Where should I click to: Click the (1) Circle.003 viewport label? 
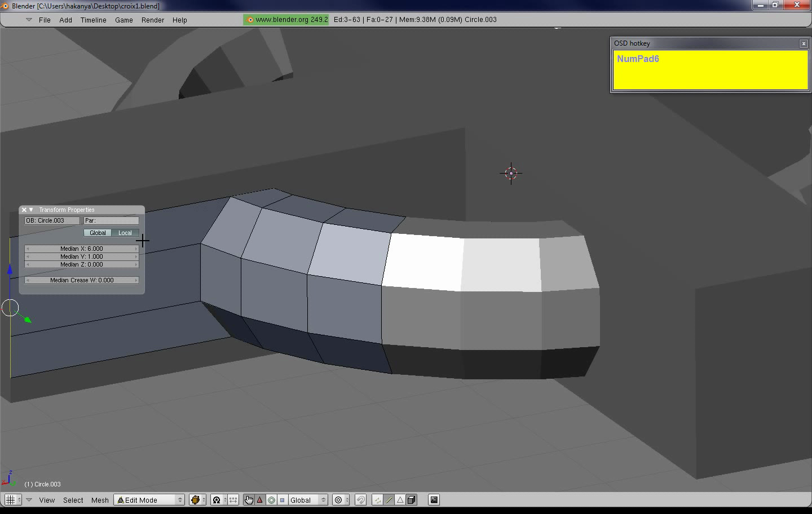click(x=42, y=484)
